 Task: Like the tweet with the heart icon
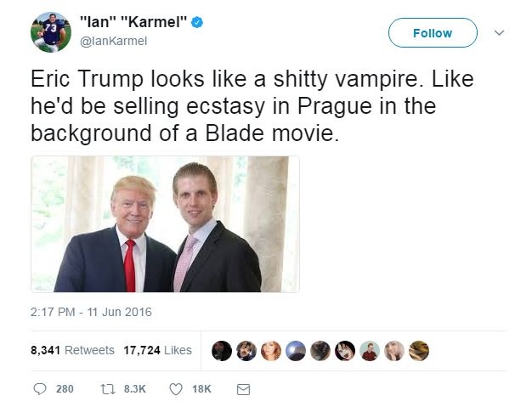tap(176, 389)
